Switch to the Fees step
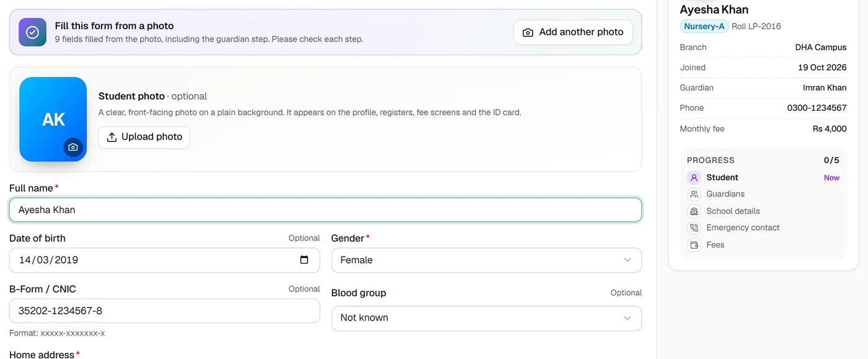The image size is (868, 359). (x=715, y=245)
